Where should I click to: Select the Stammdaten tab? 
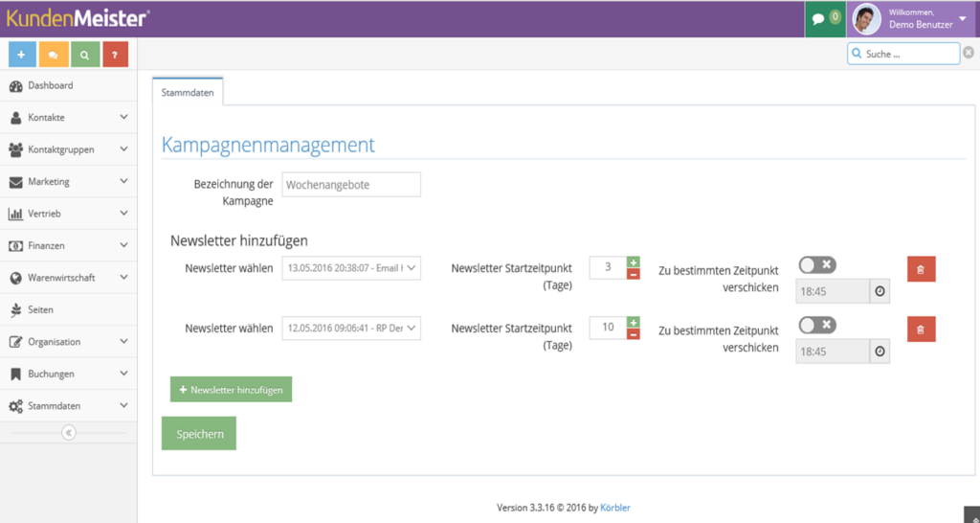click(x=188, y=92)
